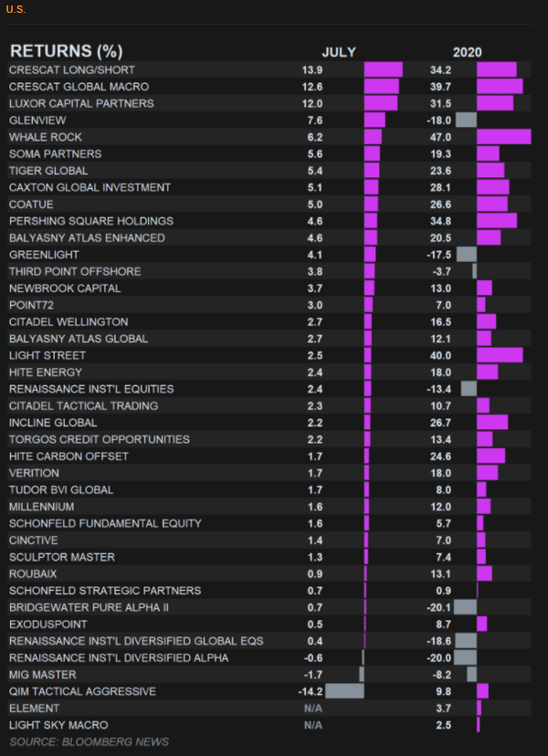The height and width of the screenshot is (756, 548).
Task: Select RENAISSANCE INST'L DIVERSIFIED GLOBAL EQS name
Action: [x=136, y=641]
